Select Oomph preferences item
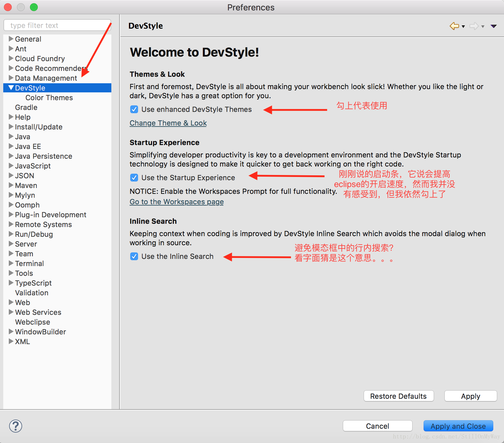This screenshot has width=504, height=443. point(27,205)
